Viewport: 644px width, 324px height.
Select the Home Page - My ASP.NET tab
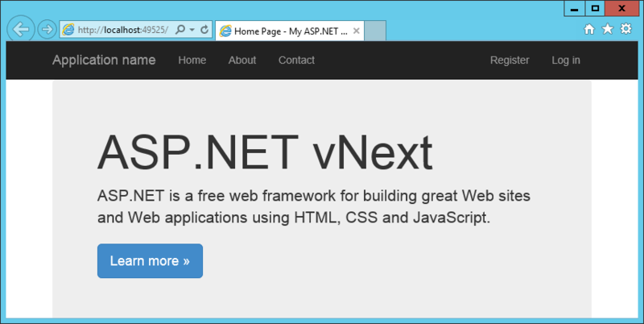click(290, 31)
